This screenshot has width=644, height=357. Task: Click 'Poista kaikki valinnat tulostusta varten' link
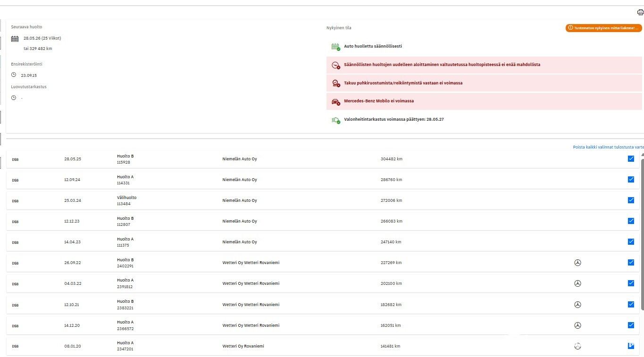click(608, 147)
